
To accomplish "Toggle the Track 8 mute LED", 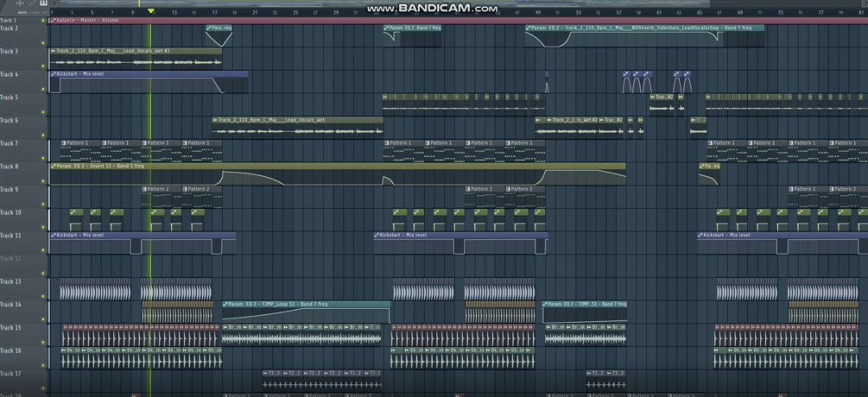I will tap(43, 180).
